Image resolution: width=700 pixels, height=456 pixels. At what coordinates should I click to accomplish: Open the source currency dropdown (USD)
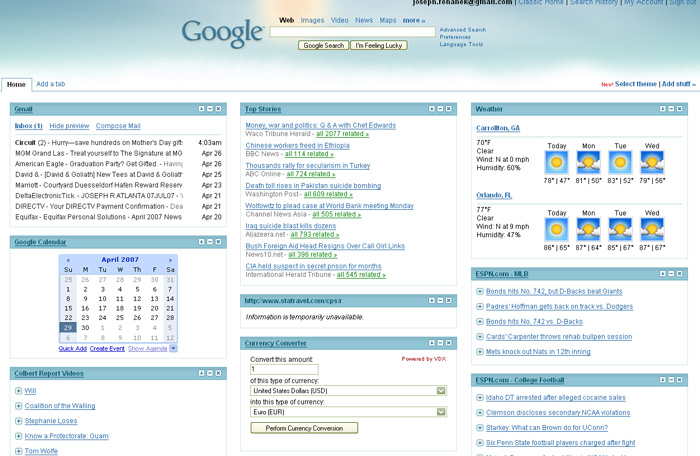(x=441, y=391)
